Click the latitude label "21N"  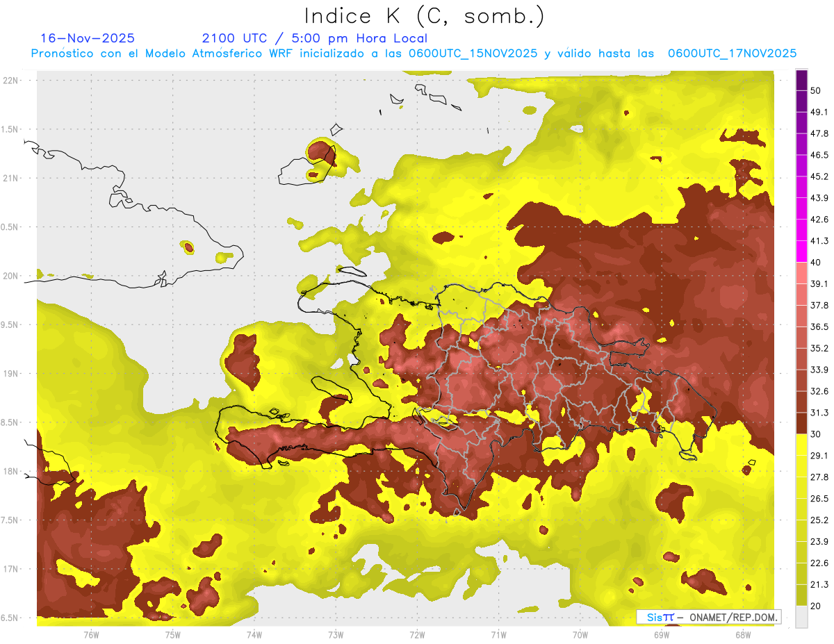[x=11, y=178]
